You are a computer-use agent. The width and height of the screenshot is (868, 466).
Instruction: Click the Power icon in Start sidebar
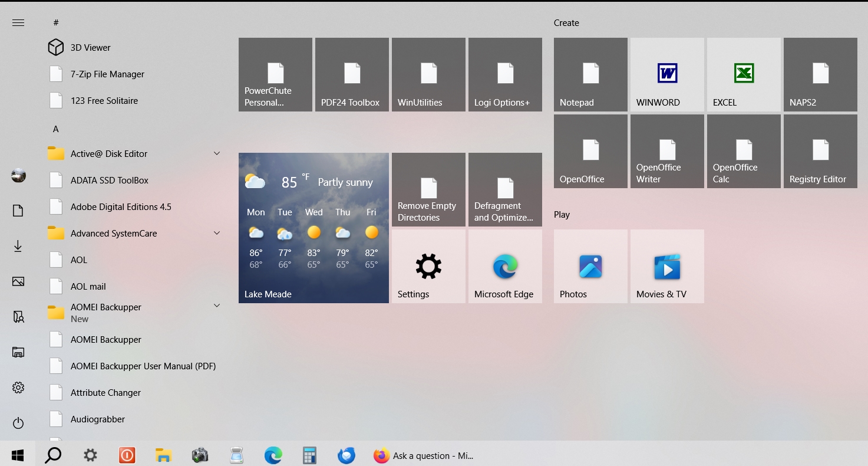18,423
